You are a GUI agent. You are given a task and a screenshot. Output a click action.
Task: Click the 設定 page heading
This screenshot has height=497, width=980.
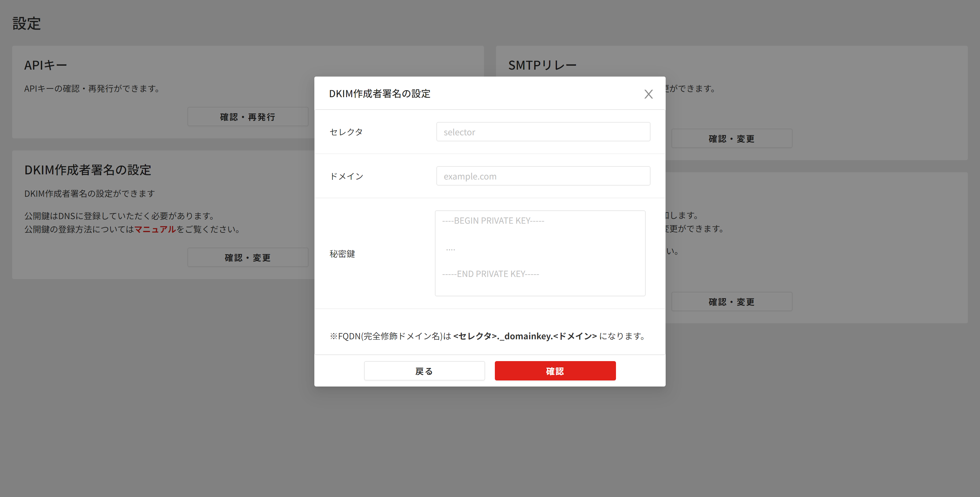(x=27, y=24)
